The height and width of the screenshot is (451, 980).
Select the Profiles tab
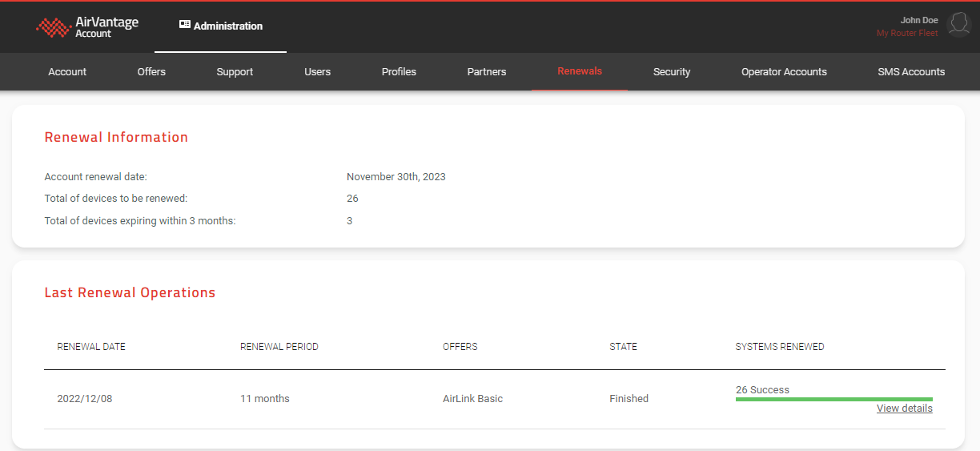399,72
